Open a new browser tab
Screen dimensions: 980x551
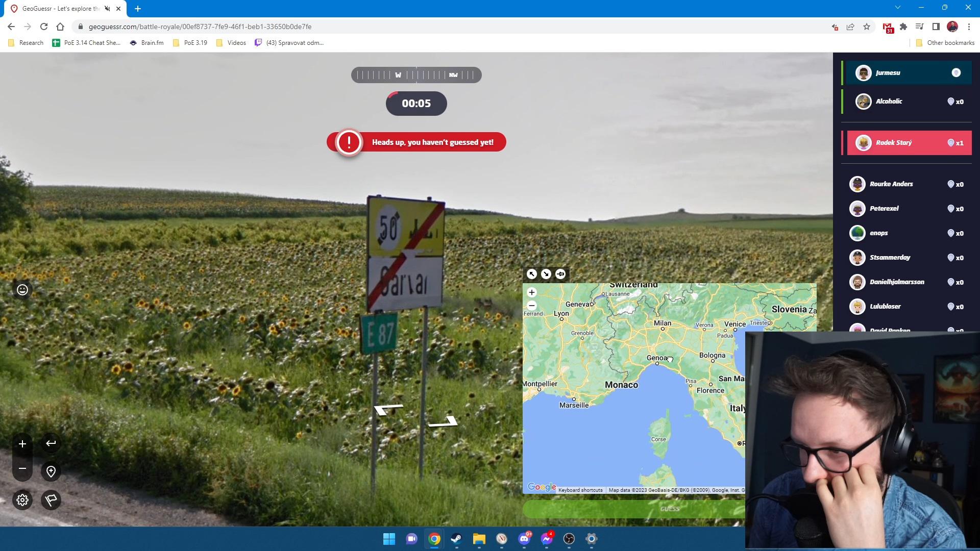point(138,9)
